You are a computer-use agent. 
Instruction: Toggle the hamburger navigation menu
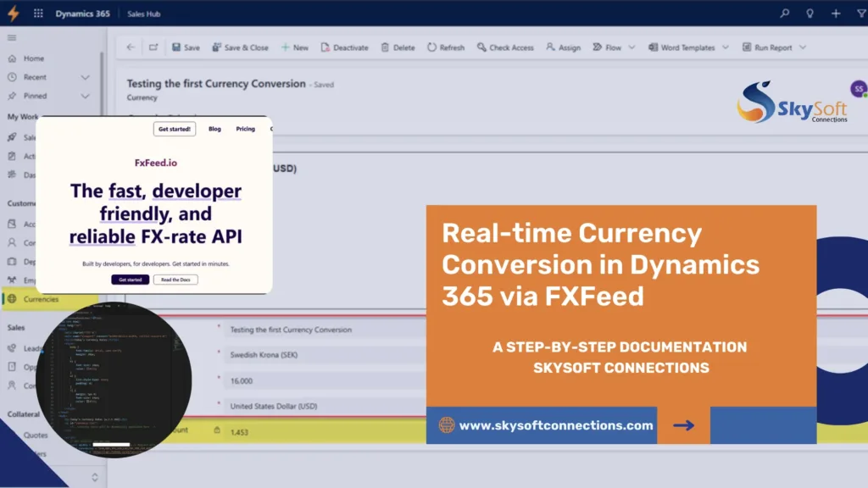(12, 38)
